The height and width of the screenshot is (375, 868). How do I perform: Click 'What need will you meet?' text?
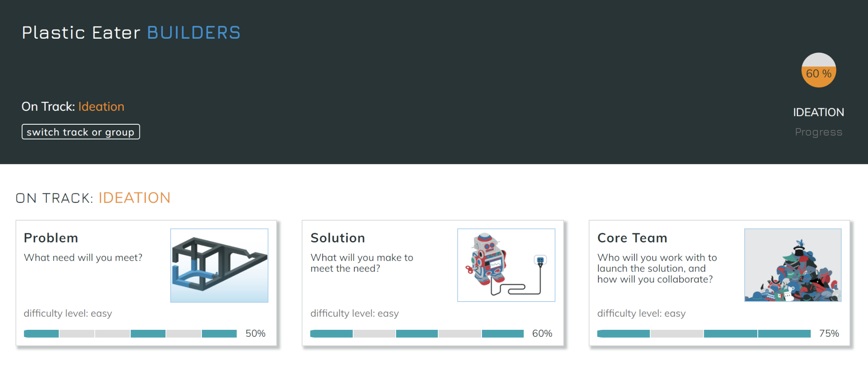point(83,258)
